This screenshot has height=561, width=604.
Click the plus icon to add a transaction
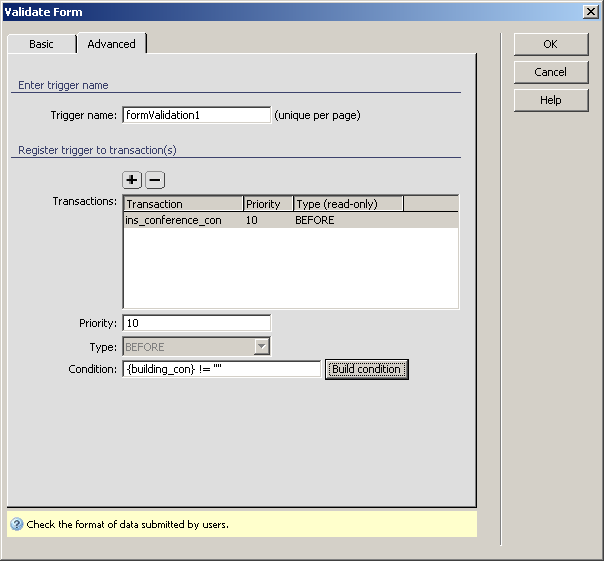point(132,180)
